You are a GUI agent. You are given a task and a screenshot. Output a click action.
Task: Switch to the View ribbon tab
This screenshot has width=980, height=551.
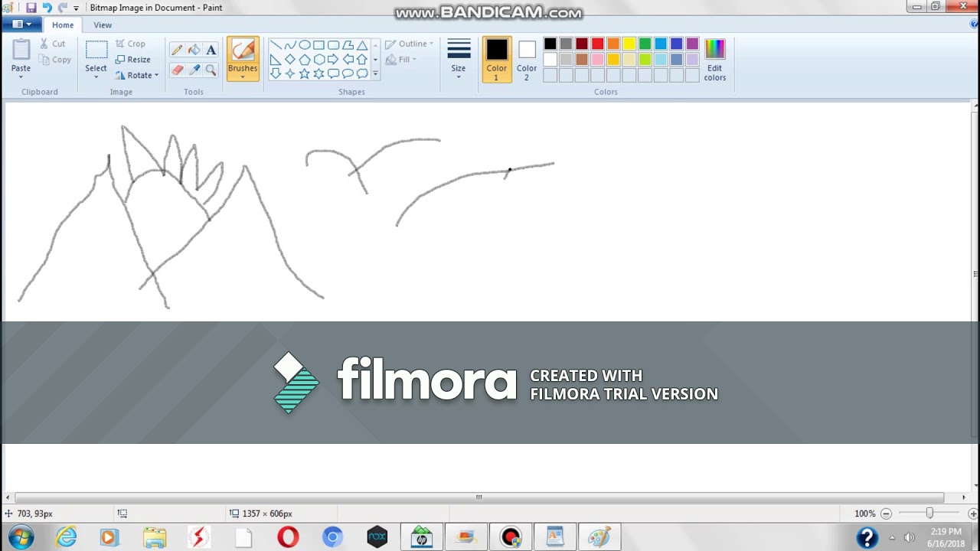click(103, 24)
